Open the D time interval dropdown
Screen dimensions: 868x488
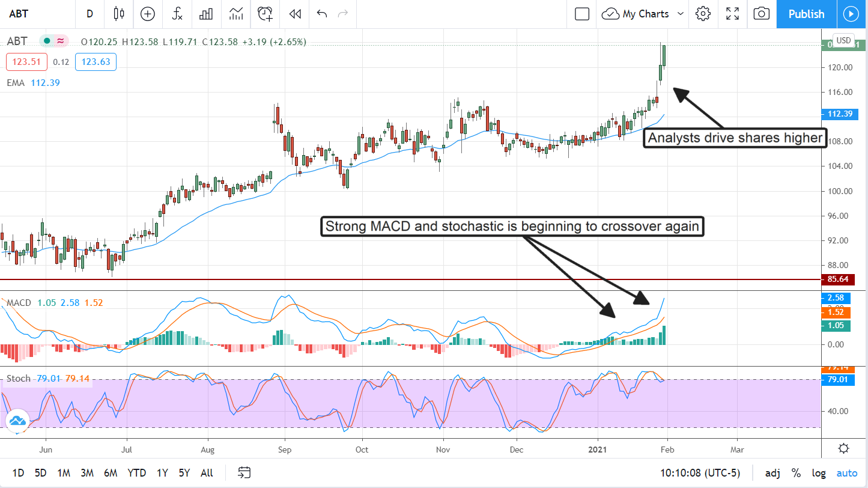[90, 14]
